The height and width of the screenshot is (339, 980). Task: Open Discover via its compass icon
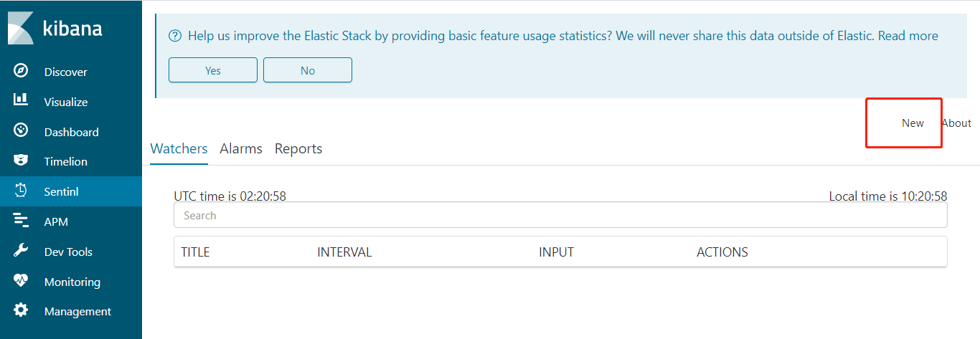tap(21, 71)
